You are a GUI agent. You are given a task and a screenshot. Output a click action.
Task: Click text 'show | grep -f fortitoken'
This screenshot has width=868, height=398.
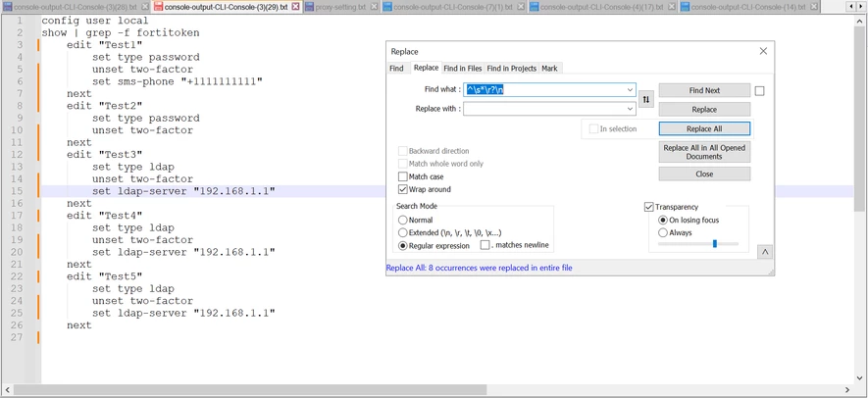pos(120,32)
